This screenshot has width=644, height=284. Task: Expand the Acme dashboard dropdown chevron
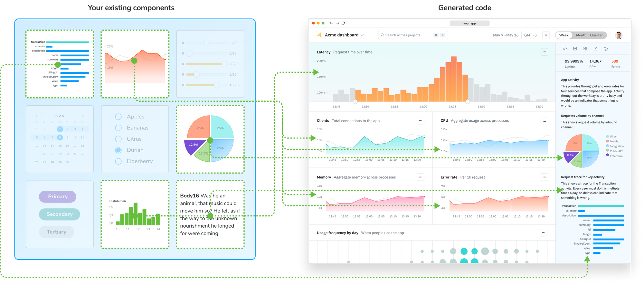pyautogui.click(x=362, y=35)
